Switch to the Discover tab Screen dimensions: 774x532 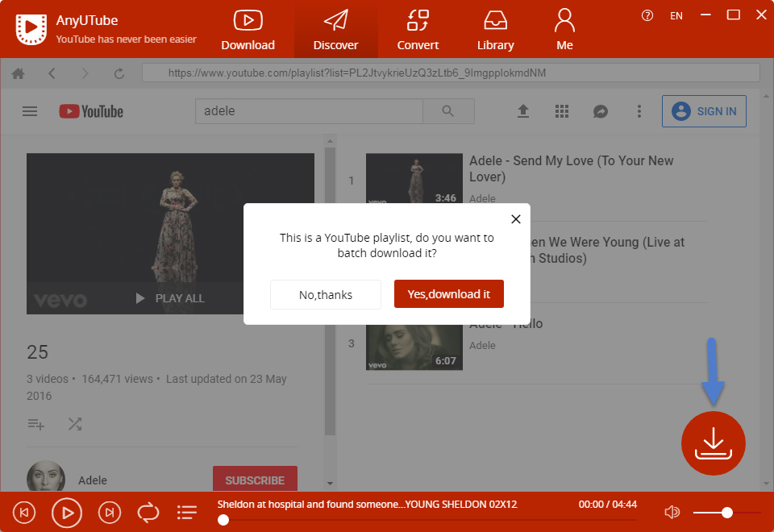[335, 30]
